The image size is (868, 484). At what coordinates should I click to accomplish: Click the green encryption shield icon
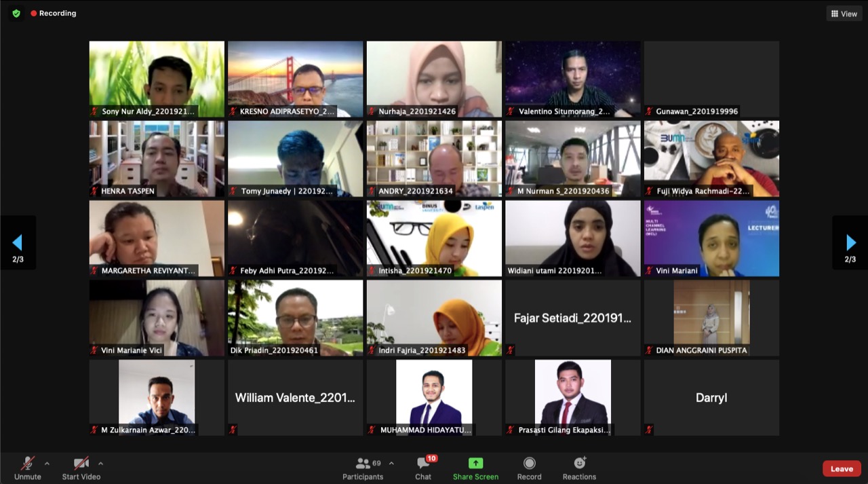click(16, 13)
